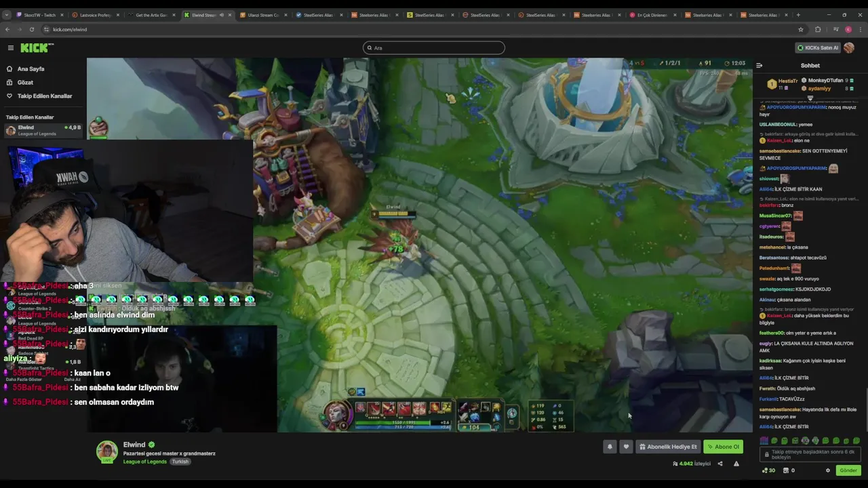Click the share icon near viewer count
The width and height of the screenshot is (868, 488).
coord(720,464)
